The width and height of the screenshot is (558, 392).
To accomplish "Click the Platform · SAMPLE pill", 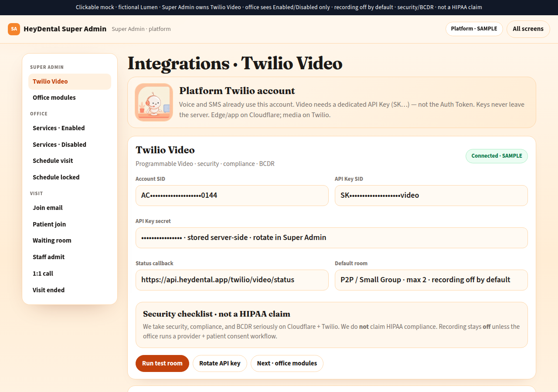I will [474, 29].
